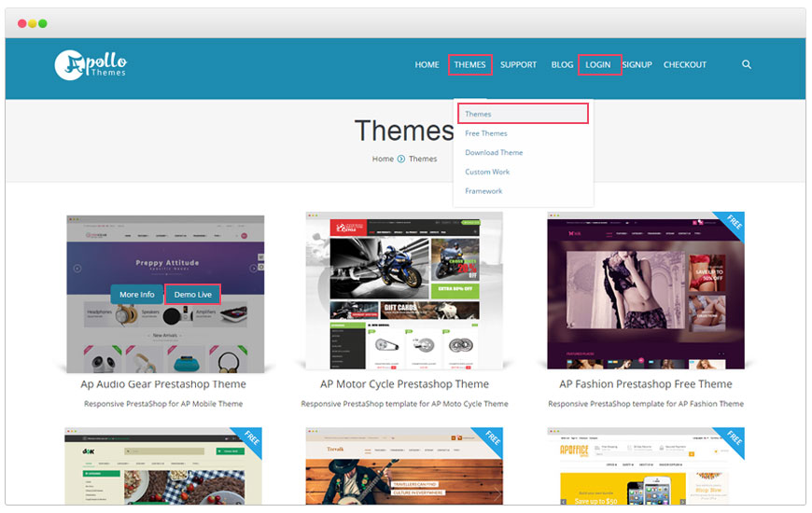Click the search magnifier icon in header
The image size is (812, 513).
747,64
